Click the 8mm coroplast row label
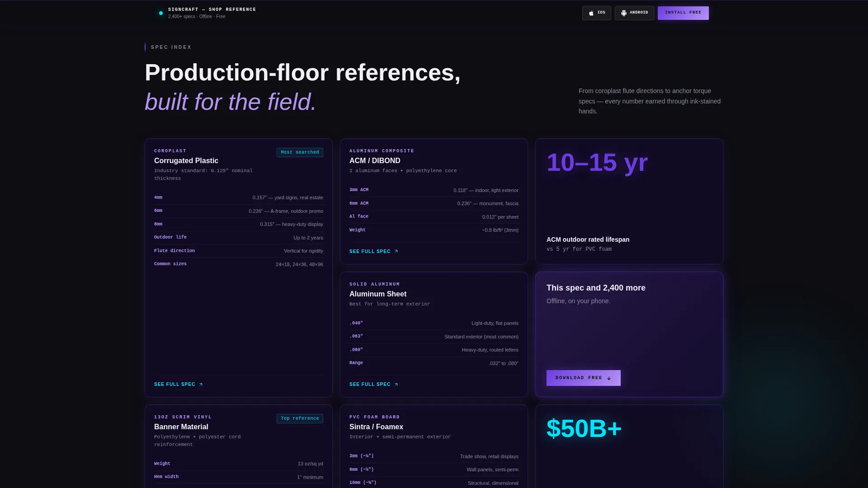This screenshot has height=488, width=868. [x=158, y=224]
